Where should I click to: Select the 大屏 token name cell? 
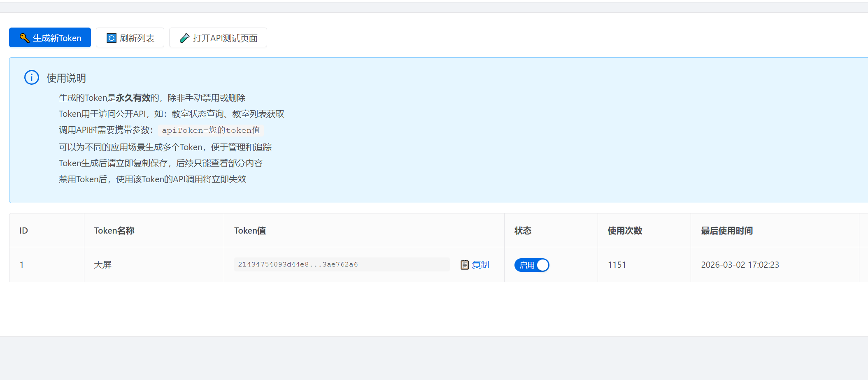tap(103, 265)
